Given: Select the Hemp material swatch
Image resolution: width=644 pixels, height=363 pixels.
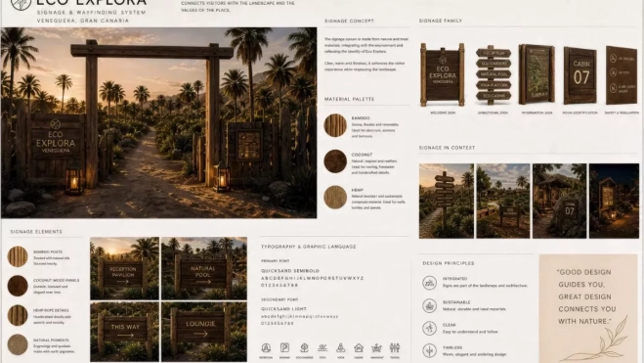Looking at the screenshot, I should [x=335, y=197].
